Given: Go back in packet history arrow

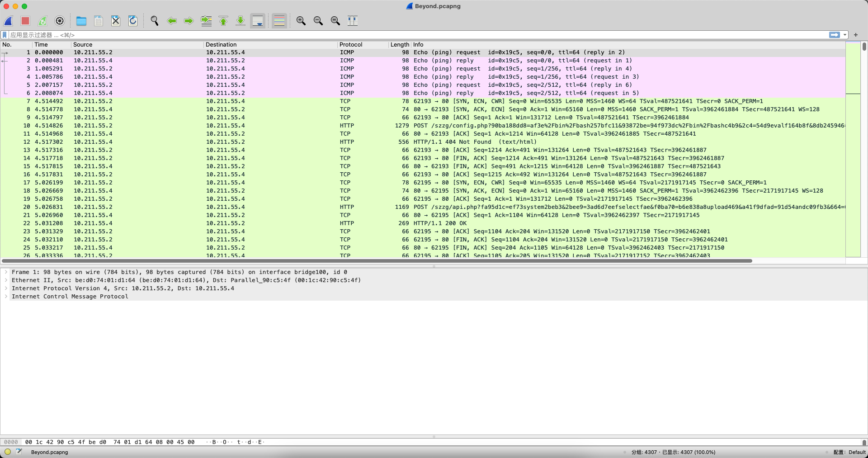Looking at the screenshot, I should (x=172, y=21).
